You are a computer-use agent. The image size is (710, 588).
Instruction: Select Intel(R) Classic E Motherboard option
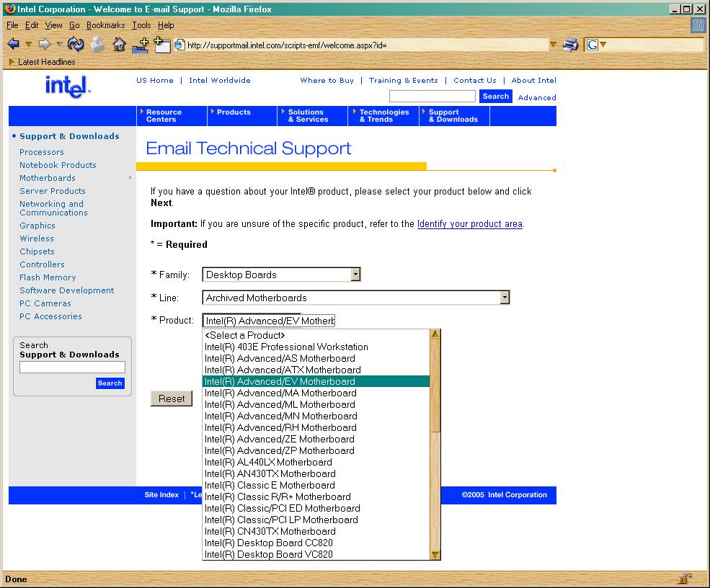pyautogui.click(x=316, y=485)
